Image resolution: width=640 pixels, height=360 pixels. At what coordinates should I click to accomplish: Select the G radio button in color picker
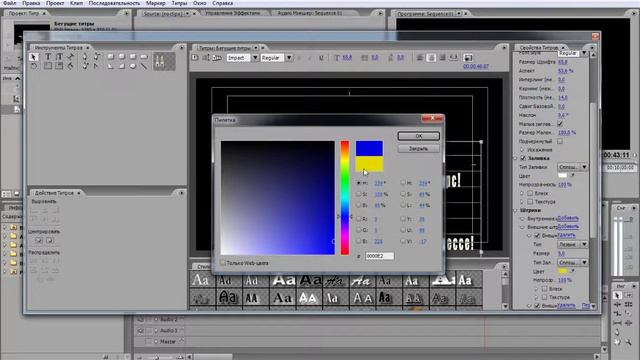(359, 230)
